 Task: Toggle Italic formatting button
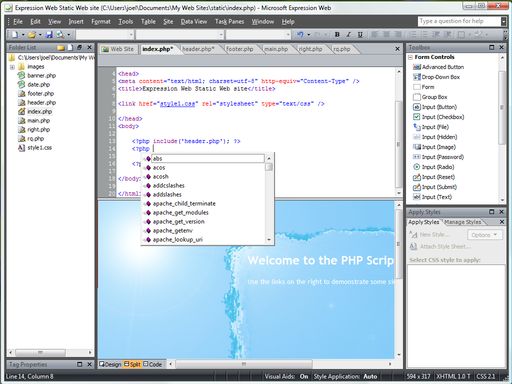tap(349, 34)
